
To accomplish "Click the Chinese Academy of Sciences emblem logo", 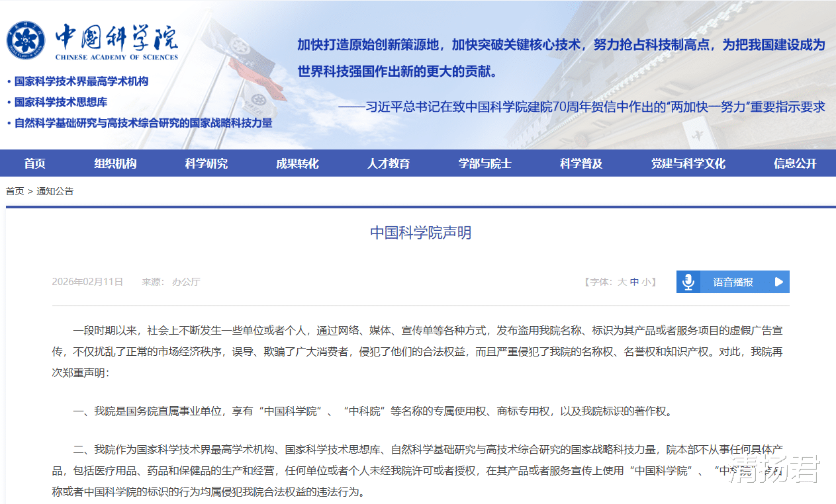I will [x=26, y=40].
